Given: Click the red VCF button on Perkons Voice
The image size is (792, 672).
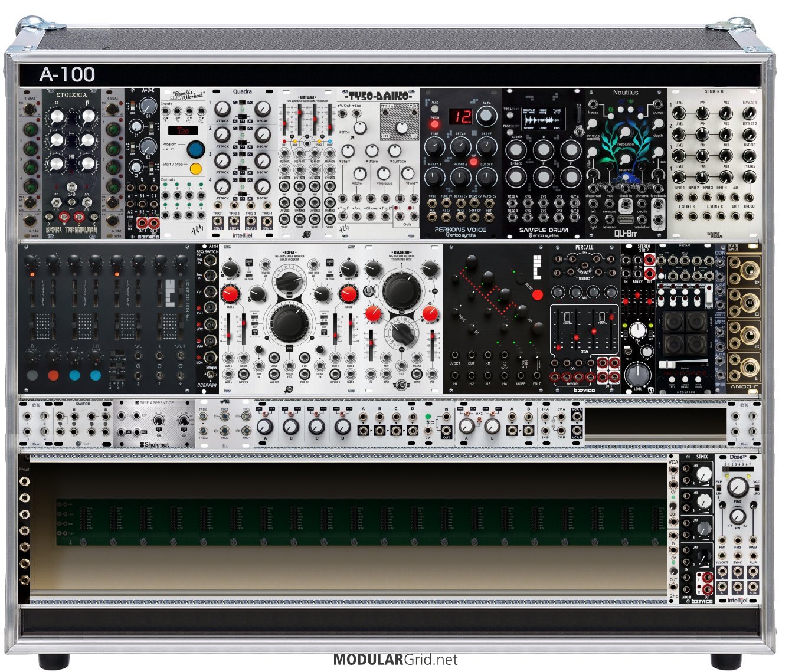Looking at the screenshot, I should tap(473, 162).
